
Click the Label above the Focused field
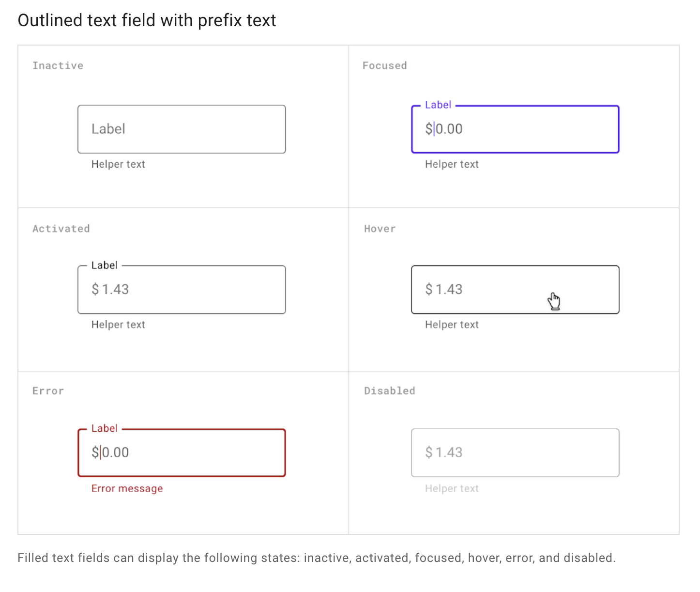pyautogui.click(x=438, y=105)
